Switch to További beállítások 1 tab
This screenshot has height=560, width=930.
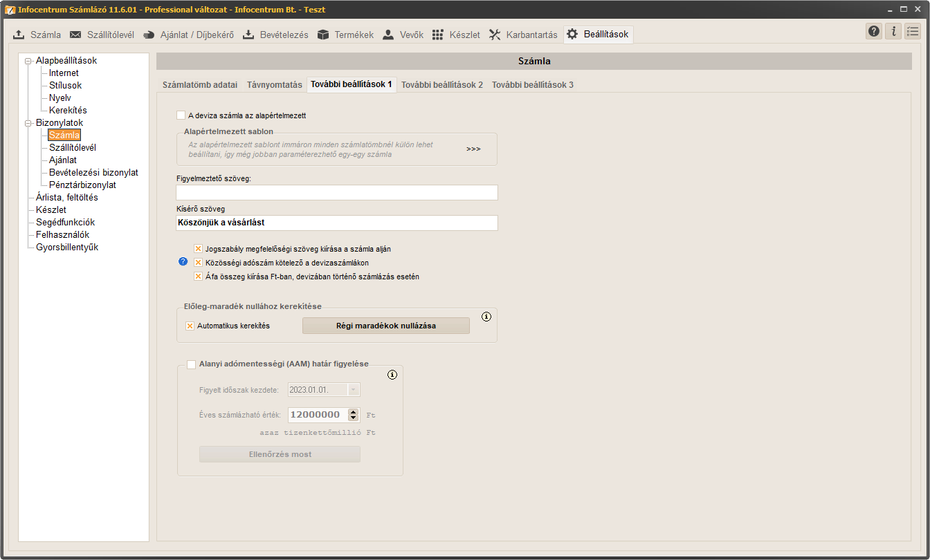tap(352, 84)
